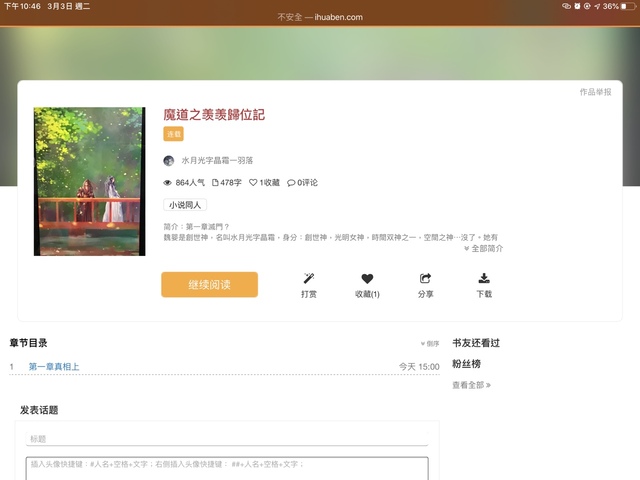Download the book via 下载 icon

(484, 278)
